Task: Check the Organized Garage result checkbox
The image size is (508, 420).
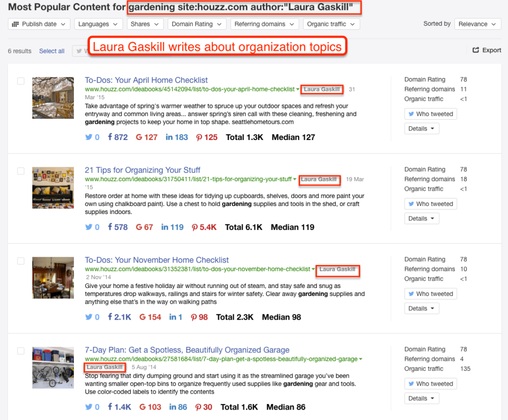Action: click(21, 350)
